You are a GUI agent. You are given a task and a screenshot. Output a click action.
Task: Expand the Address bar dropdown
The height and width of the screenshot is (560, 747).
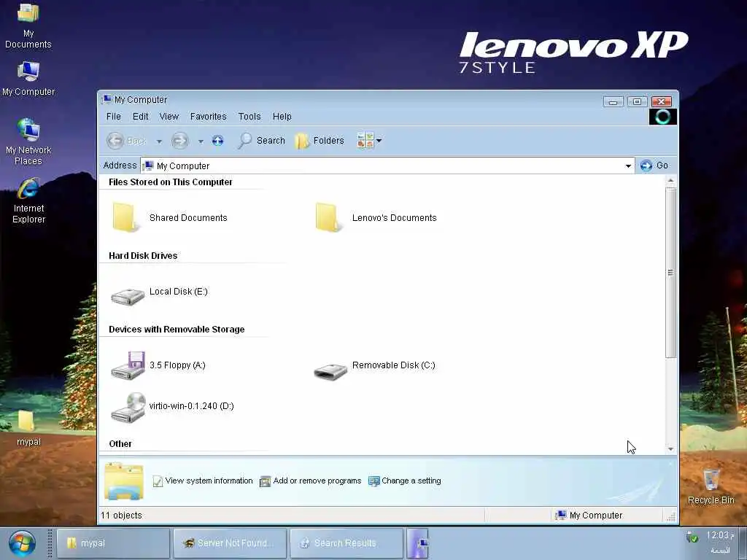(628, 166)
